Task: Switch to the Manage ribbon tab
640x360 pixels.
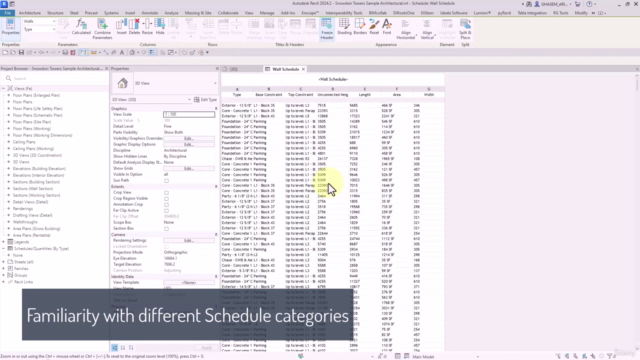Action: pyautogui.click(x=267, y=13)
